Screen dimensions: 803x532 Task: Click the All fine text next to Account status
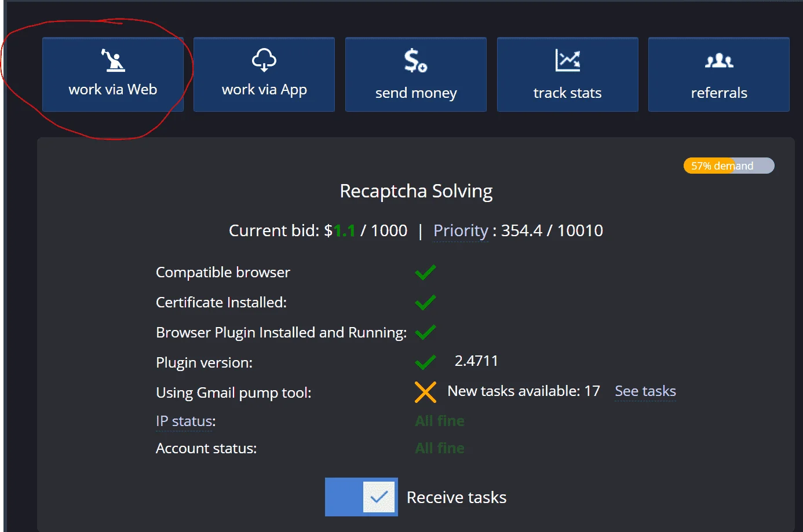tap(440, 448)
